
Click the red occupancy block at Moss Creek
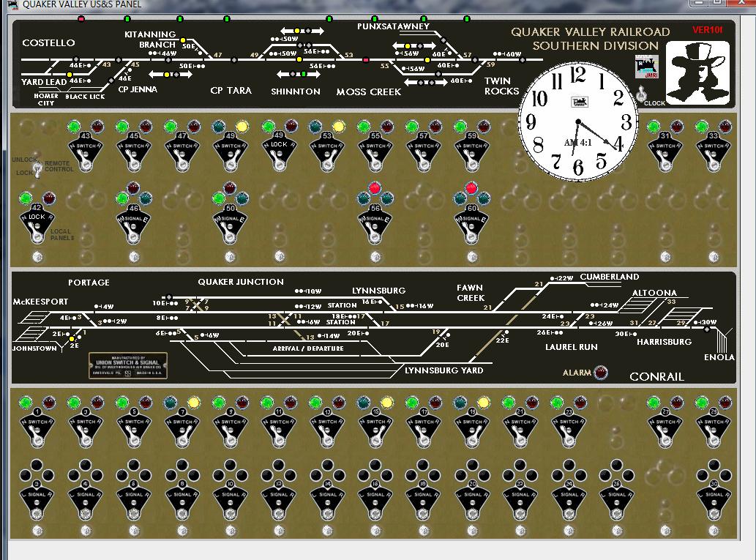[366, 60]
